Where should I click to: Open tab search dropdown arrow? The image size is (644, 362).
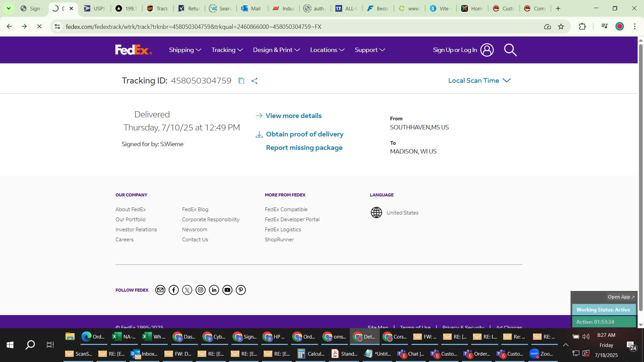click(9, 8)
